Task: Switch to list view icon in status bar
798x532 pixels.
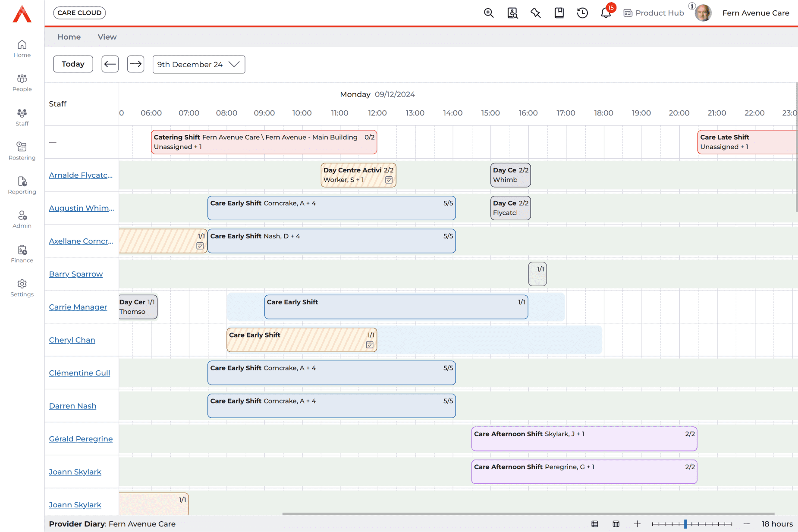Action: click(595, 524)
